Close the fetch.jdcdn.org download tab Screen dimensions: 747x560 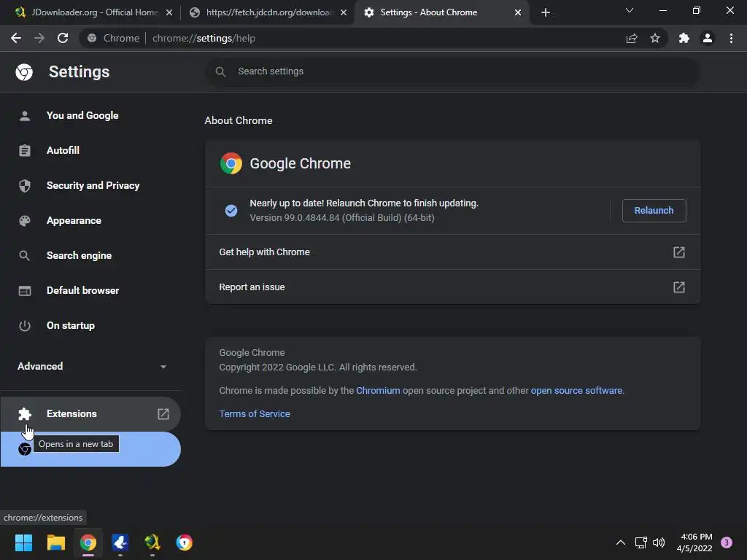tap(344, 12)
